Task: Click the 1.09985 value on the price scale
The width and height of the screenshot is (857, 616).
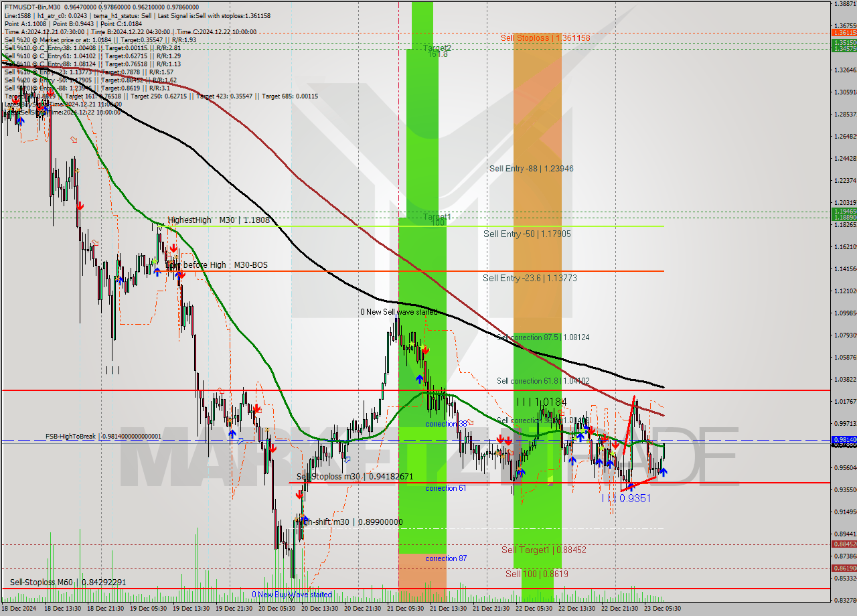Action: 844,313
